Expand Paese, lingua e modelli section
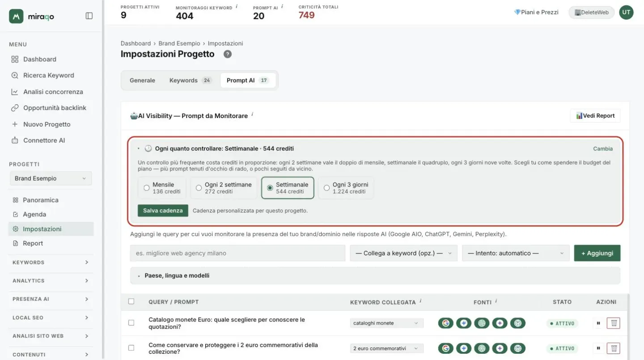The height and width of the screenshot is (360, 644). [375, 275]
